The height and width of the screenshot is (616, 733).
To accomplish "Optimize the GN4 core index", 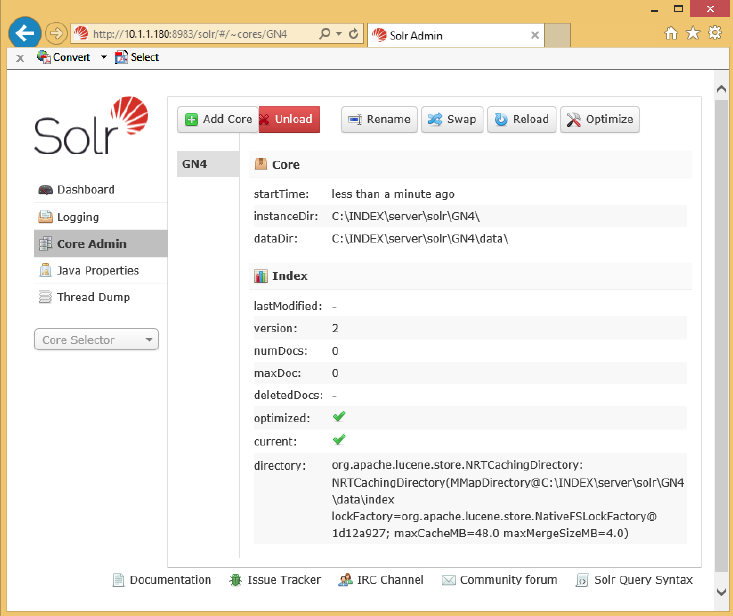I will pos(600,120).
